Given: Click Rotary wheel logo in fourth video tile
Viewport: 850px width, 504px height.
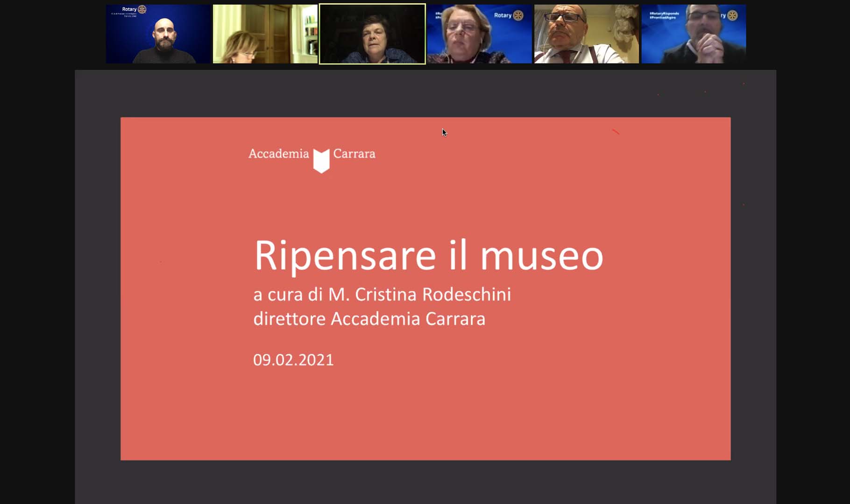Looking at the screenshot, I should 518,15.
